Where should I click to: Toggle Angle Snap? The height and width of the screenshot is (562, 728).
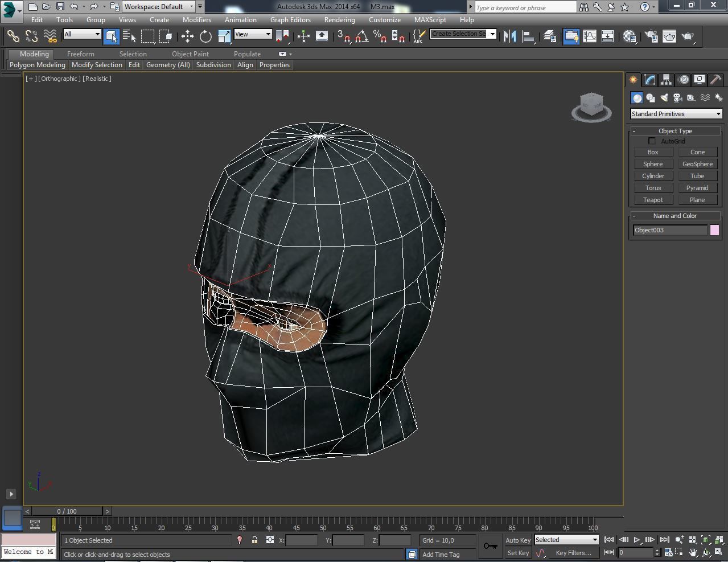[361, 36]
